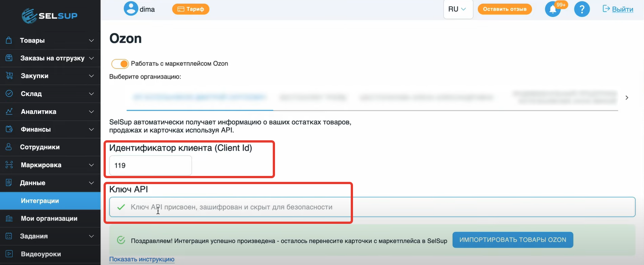Select the third organization tab
This screenshot has width=644, height=265.
[x=426, y=97]
